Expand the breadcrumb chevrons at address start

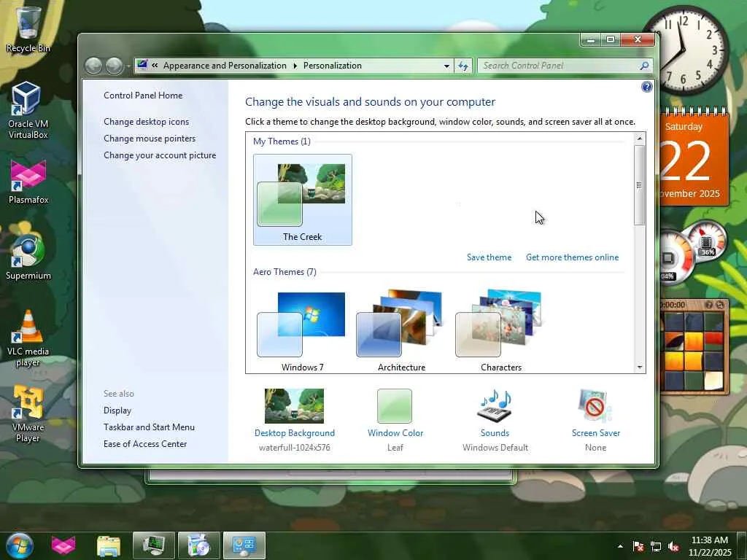click(x=155, y=66)
